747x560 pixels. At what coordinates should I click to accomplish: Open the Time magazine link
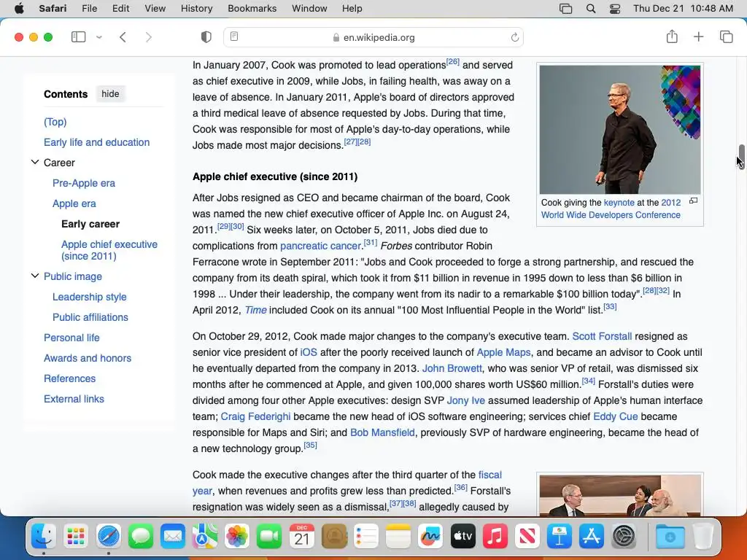(x=256, y=311)
